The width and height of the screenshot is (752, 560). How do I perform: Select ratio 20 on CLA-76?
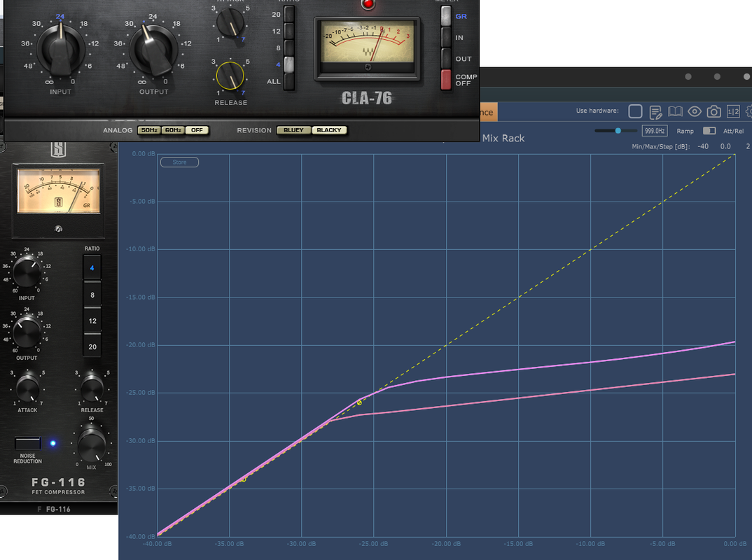[x=289, y=15]
